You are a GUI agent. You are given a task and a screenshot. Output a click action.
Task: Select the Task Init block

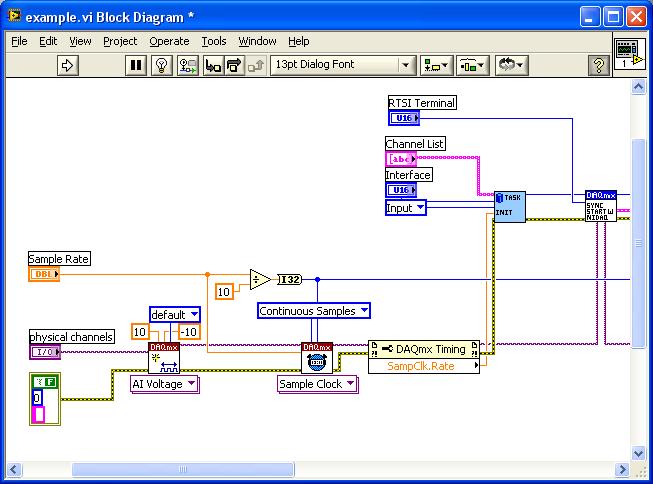[x=509, y=207]
